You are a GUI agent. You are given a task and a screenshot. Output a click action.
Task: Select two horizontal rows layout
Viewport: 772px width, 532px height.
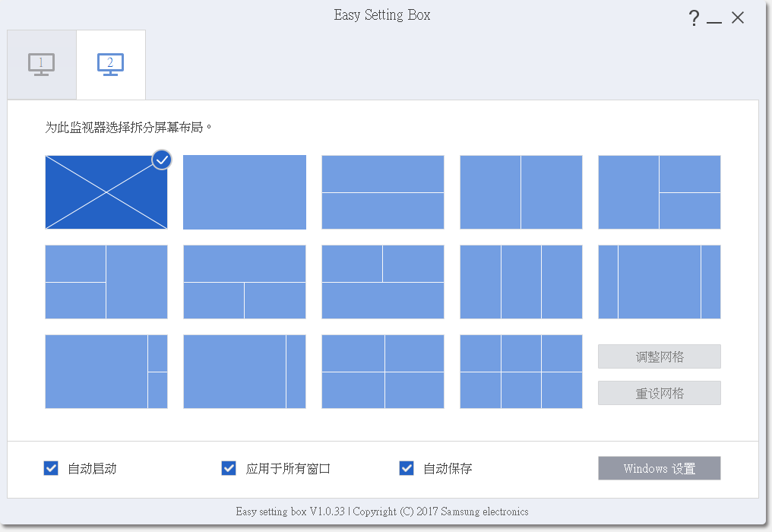point(383,192)
